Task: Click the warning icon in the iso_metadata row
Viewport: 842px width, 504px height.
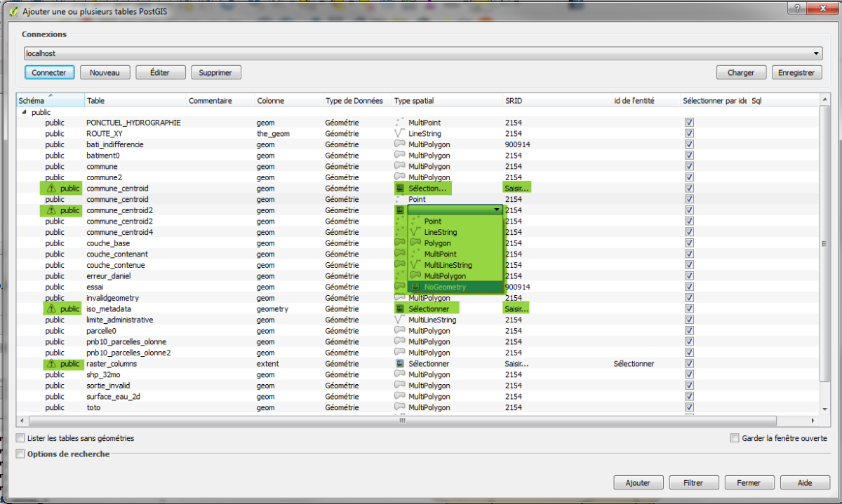Action: (x=51, y=309)
